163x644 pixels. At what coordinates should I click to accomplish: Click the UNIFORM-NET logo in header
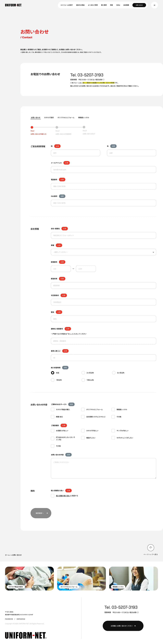pos(13,5)
